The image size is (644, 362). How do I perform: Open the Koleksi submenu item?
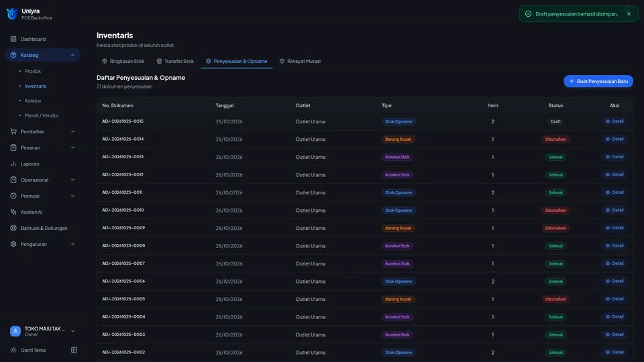coord(32,101)
